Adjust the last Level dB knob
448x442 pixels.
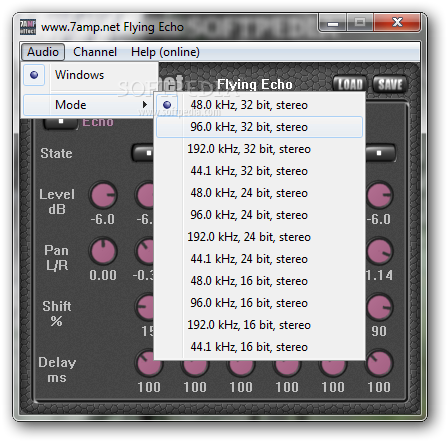379,195
